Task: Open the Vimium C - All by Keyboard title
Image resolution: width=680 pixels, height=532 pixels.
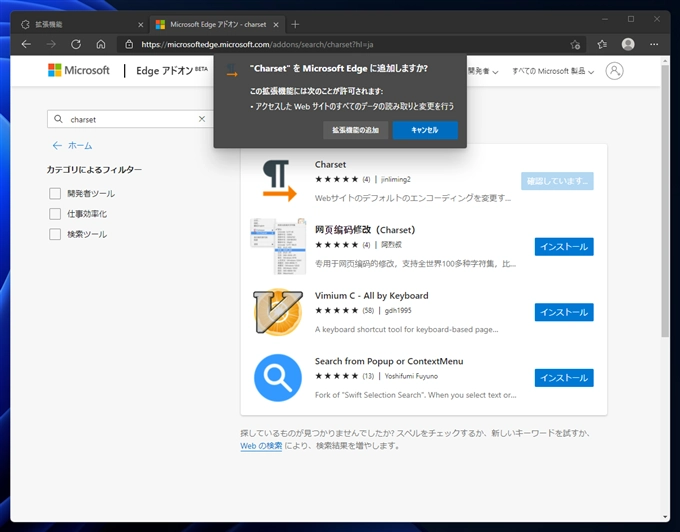Action: (x=372, y=295)
